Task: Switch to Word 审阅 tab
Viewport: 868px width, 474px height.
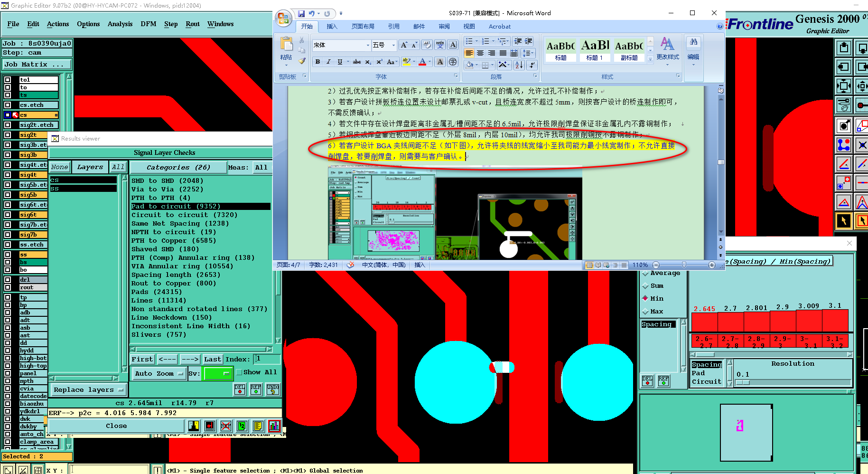Action: [444, 27]
